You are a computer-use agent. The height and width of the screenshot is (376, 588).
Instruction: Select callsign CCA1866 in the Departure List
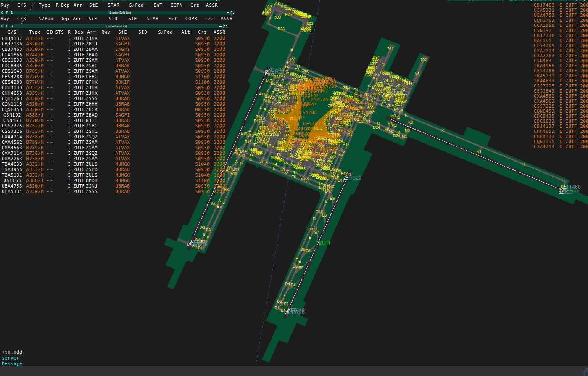(x=12, y=55)
